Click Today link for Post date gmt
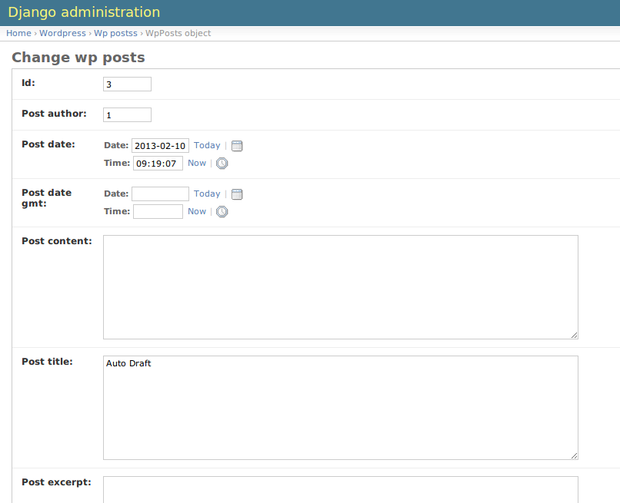The width and height of the screenshot is (620, 503). click(x=206, y=194)
